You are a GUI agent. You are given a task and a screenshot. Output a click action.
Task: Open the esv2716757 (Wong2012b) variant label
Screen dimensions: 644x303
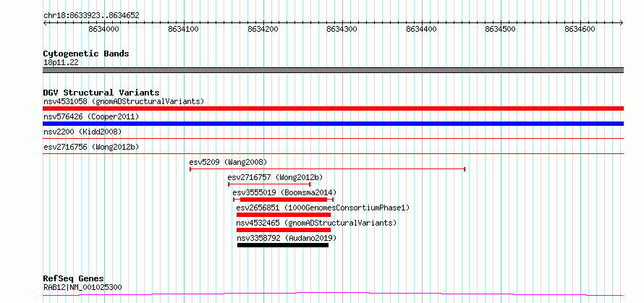[x=275, y=177]
